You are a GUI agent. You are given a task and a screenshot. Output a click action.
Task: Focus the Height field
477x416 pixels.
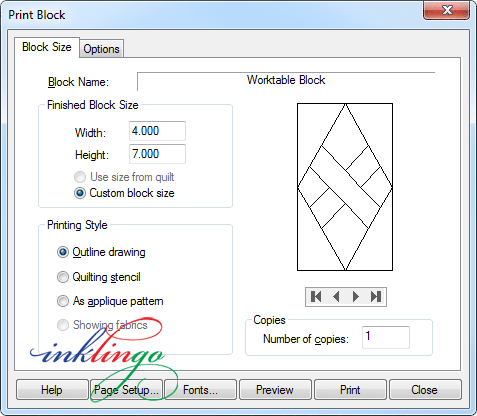click(x=157, y=154)
